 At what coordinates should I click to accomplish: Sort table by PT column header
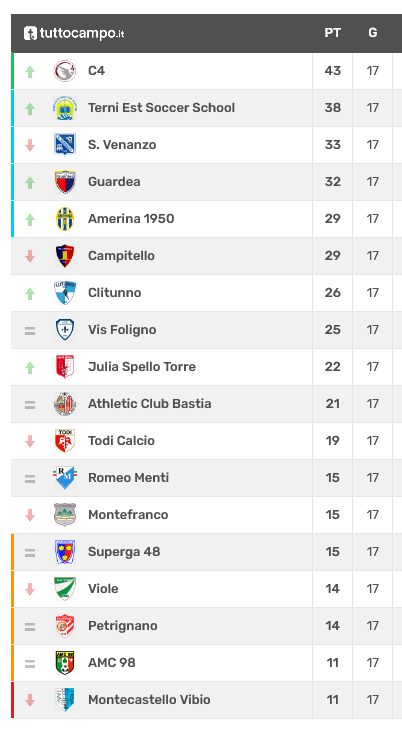(332, 33)
